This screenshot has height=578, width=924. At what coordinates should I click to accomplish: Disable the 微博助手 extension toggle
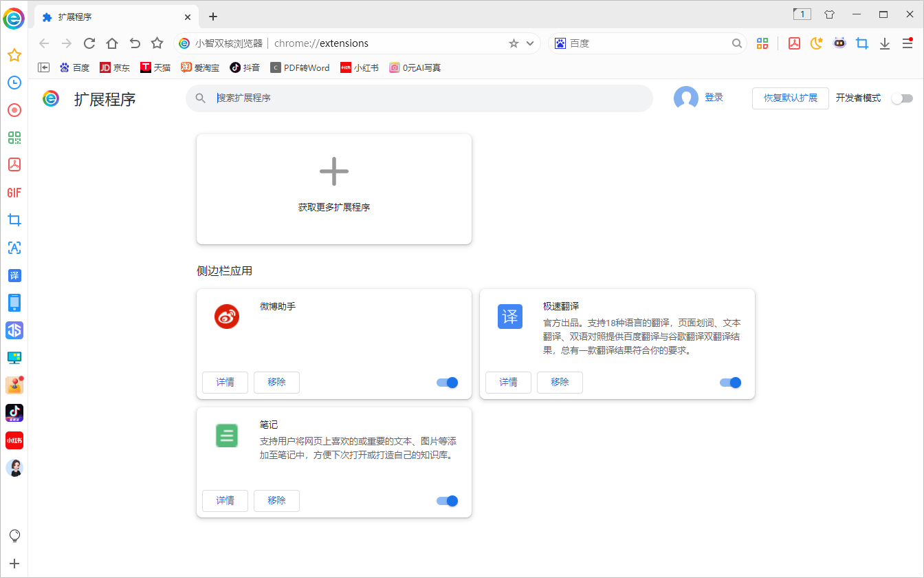(x=446, y=382)
